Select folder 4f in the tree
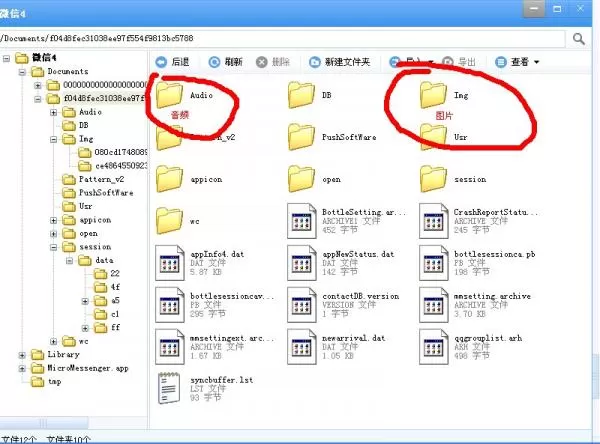The image size is (600, 444). 107,287
